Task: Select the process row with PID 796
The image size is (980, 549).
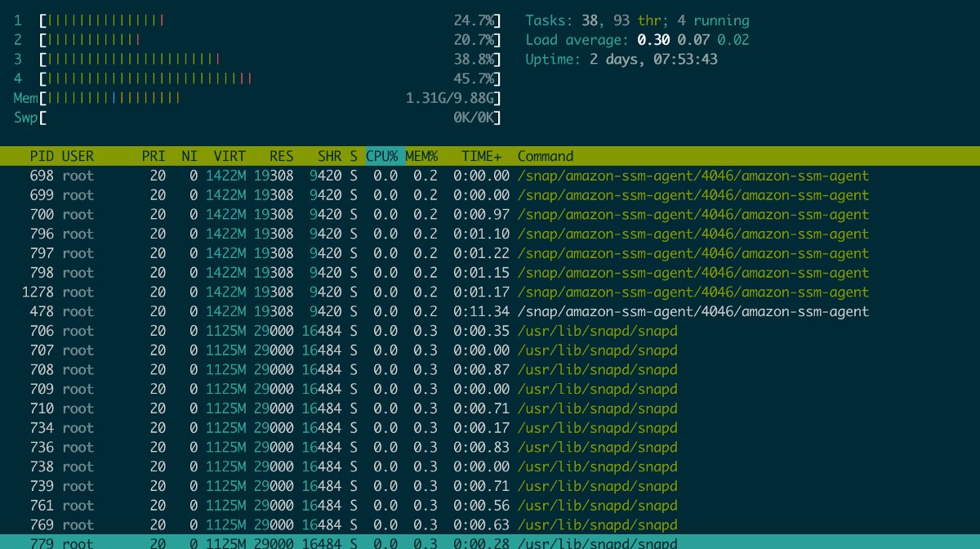Action: point(490,234)
